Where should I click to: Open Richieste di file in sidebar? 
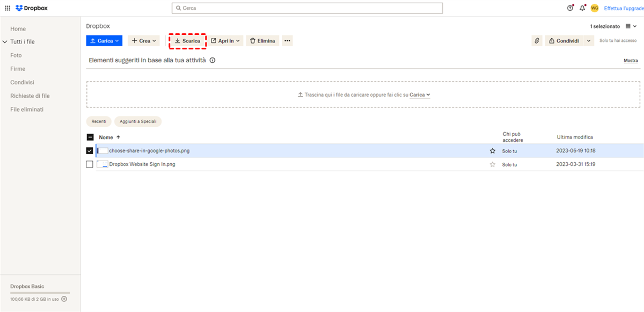[x=30, y=96]
